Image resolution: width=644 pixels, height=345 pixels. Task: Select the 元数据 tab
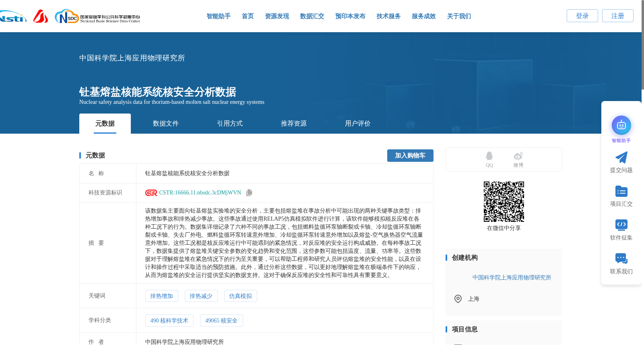tap(105, 124)
